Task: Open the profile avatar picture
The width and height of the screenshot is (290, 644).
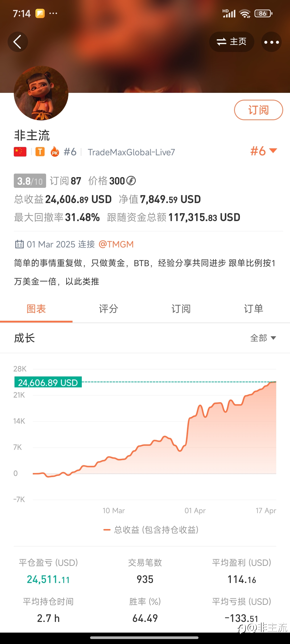Action: 41,93
